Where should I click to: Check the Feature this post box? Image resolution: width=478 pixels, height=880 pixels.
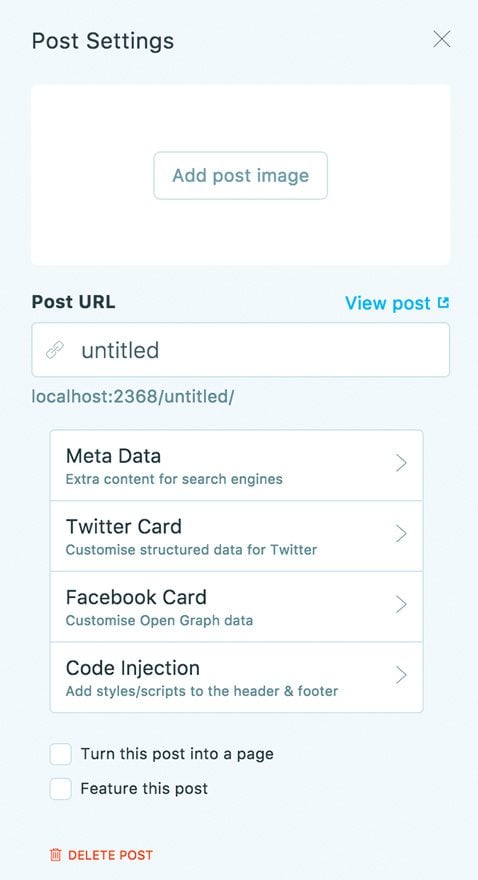(x=61, y=789)
